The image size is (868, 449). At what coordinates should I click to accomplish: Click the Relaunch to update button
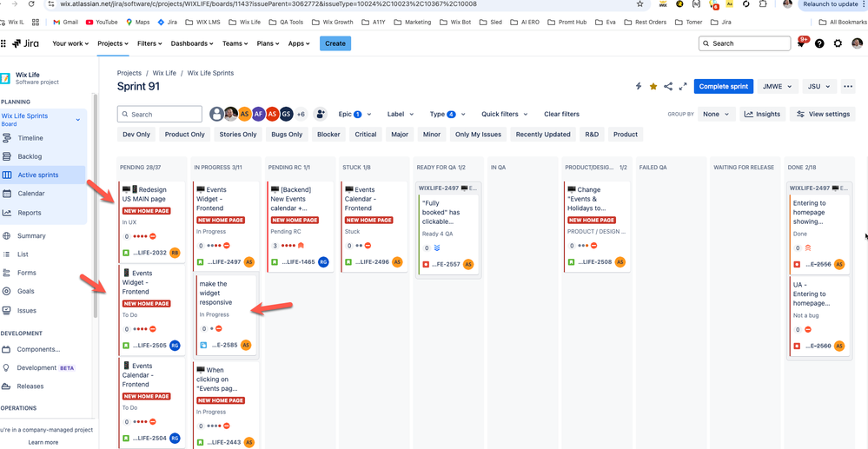(x=832, y=3)
